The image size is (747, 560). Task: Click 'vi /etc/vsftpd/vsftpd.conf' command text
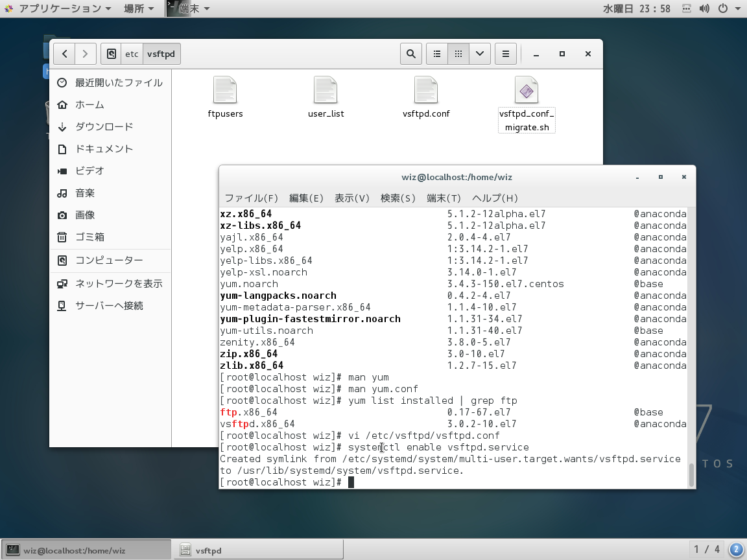(424, 436)
